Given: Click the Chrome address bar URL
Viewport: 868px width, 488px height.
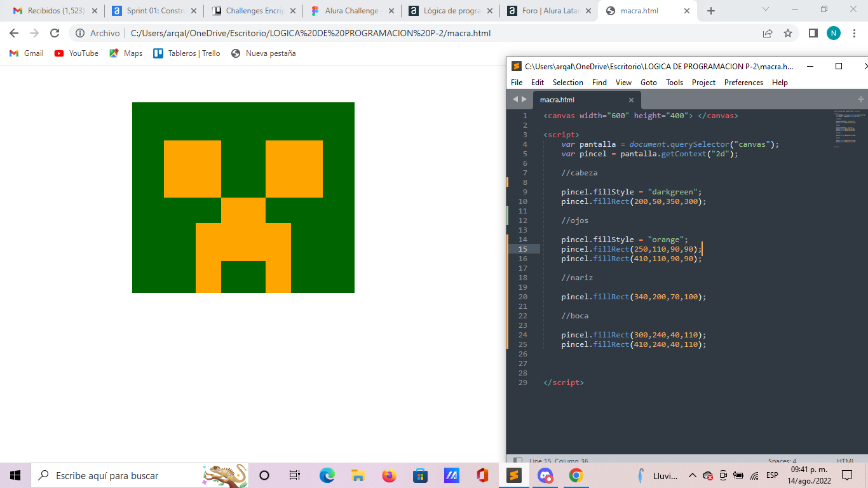Looking at the screenshot, I should click(x=311, y=33).
